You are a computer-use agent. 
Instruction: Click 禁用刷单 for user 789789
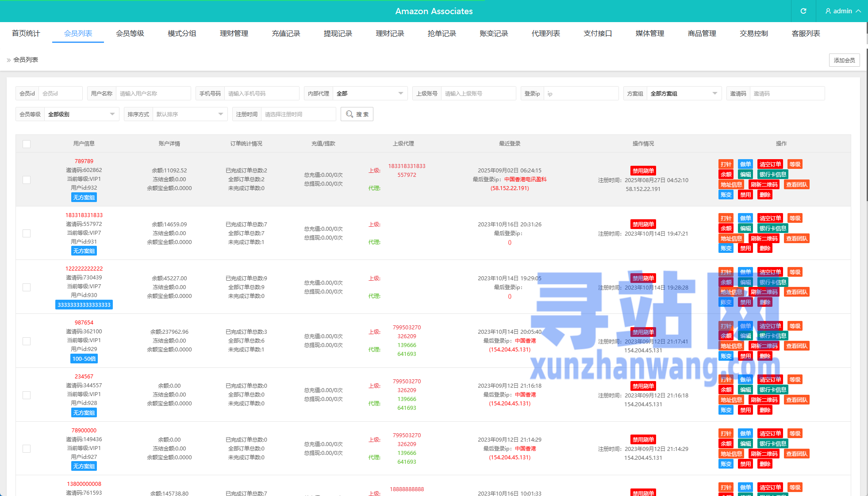(x=643, y=171)
